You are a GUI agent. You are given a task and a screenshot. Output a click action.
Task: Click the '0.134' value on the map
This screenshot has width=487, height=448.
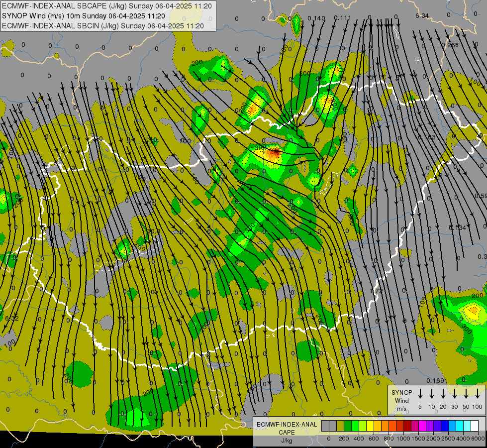(x=458, y=228)
